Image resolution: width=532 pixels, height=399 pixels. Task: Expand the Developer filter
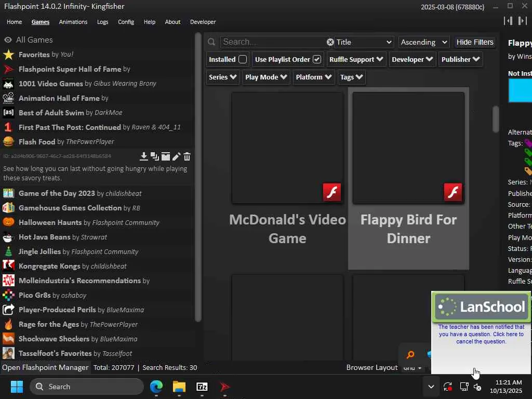[x=412, y=59]
